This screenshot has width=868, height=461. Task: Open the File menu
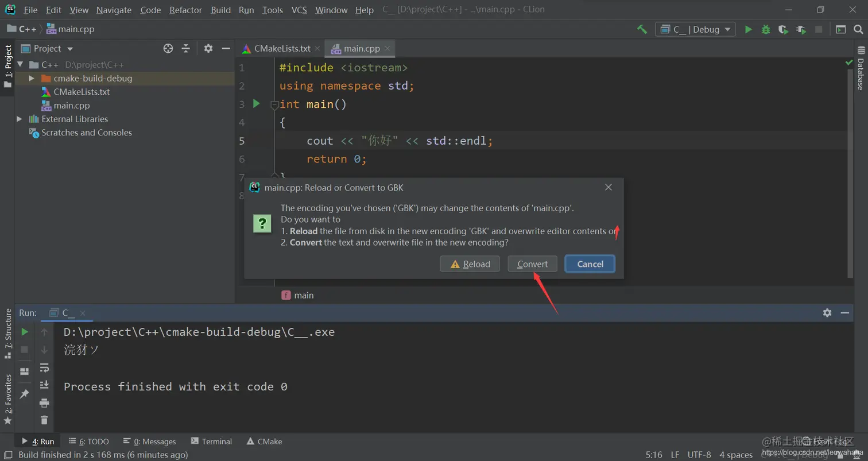[x=30, y=10]
